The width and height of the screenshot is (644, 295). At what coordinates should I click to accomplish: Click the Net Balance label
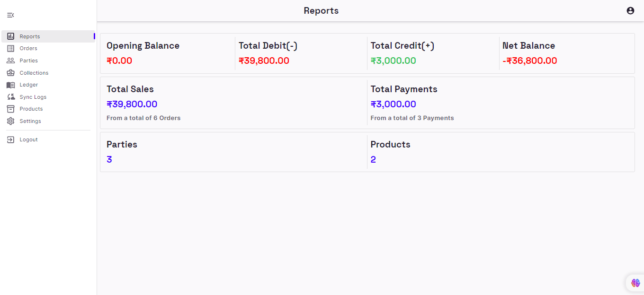click(529, 45)
